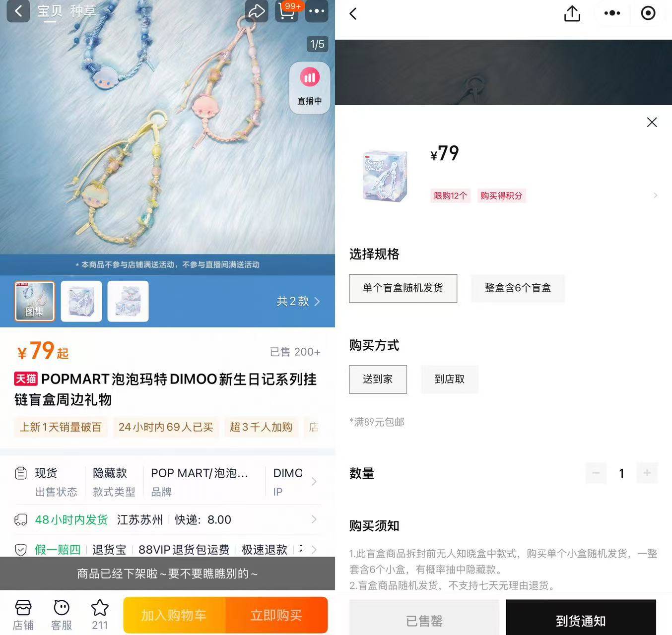The image size is (672, 635).
Task: Tap the mini-program circular target icon
Action: click(x=648, y=13)
